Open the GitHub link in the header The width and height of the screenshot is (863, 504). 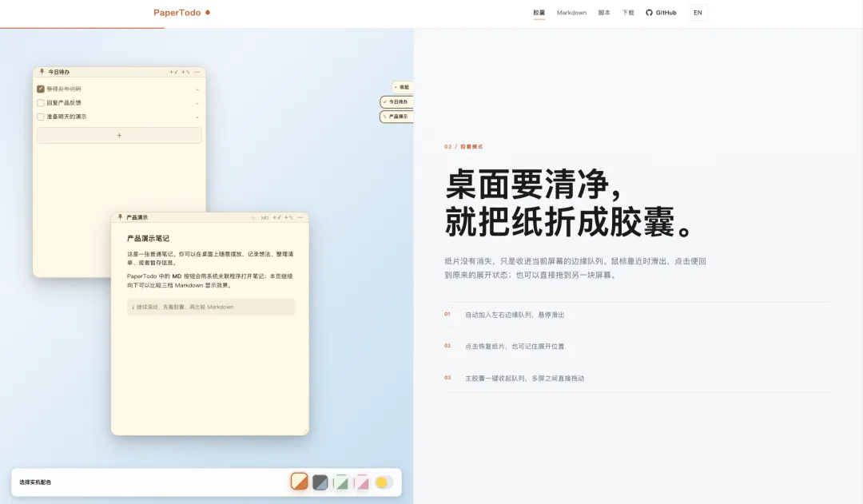click(x=661, y=13)
